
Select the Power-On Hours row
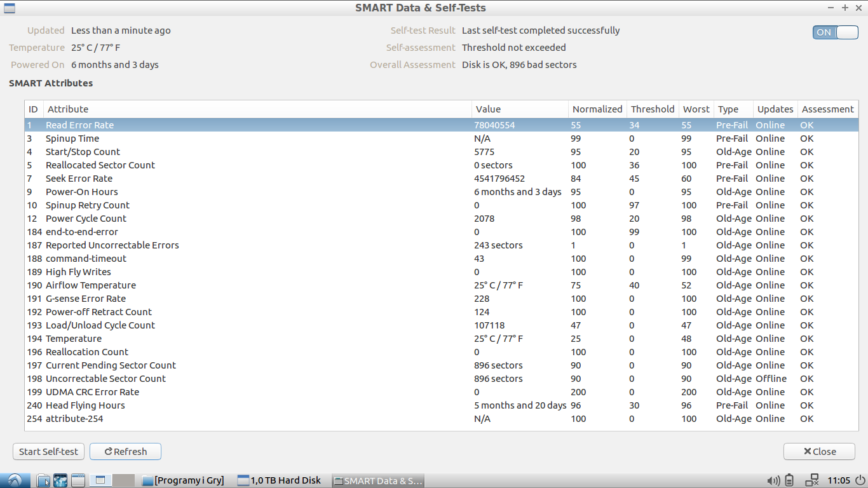441,192
